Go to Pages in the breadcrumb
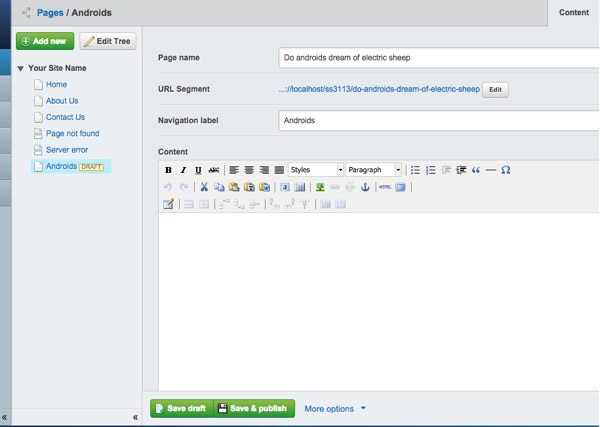This screenshot has width=600, height=427. [50, 13]
